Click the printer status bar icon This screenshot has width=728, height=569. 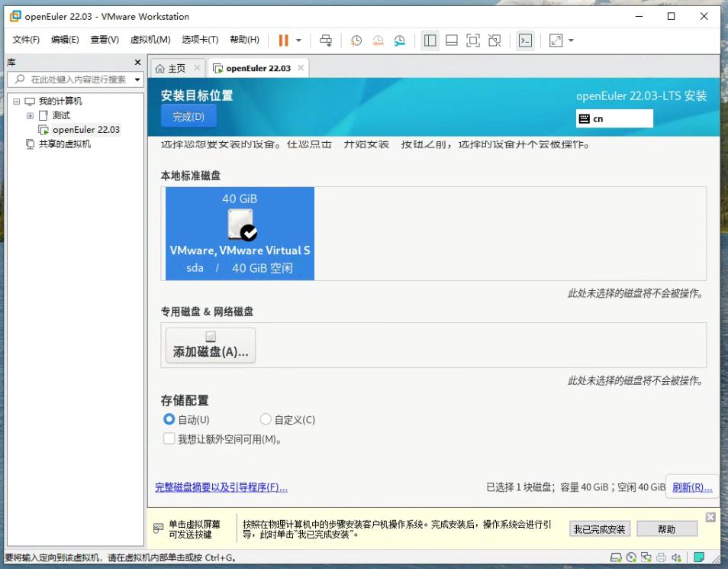point(661,558)
